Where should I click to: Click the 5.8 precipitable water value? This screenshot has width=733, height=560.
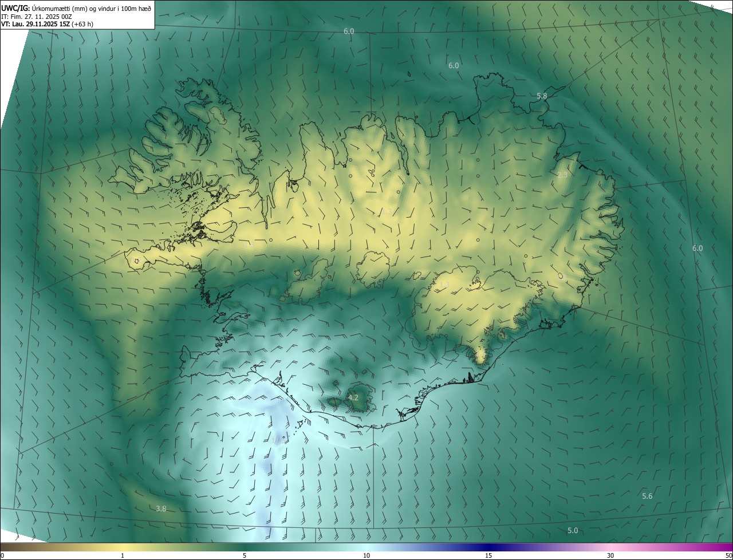542,96
